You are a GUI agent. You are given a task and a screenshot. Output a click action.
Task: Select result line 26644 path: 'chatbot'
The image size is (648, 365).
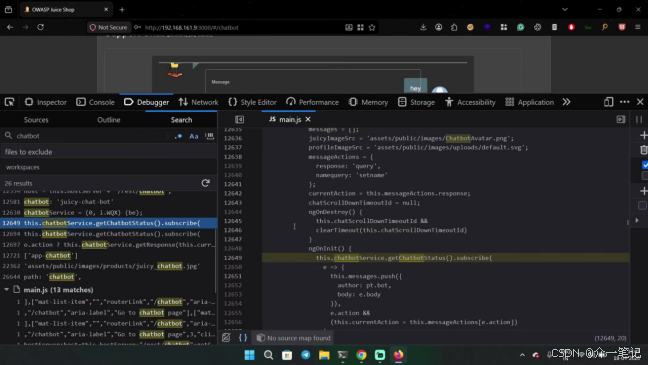pyautogui.click(x=108, y=277)
